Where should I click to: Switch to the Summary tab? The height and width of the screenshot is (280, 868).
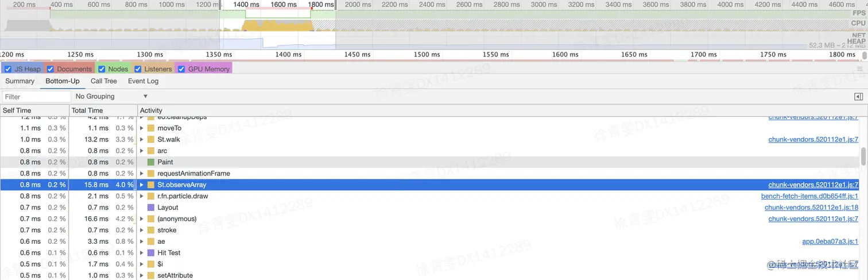[x=20, y=81]
